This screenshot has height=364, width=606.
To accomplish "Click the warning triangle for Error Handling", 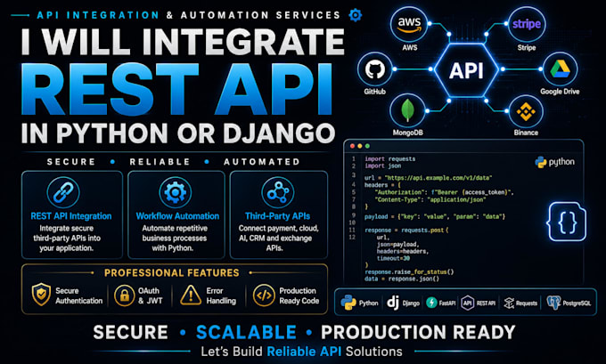I will (190, 295).
